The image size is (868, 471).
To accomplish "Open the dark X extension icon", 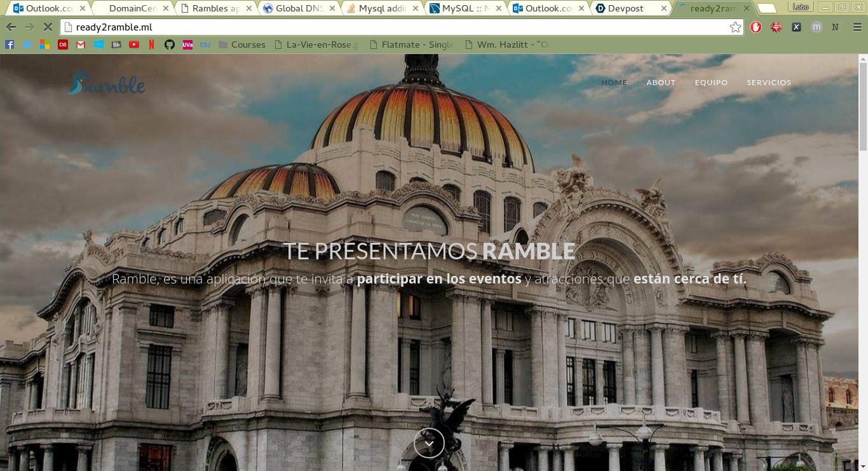I will point(796,27).
